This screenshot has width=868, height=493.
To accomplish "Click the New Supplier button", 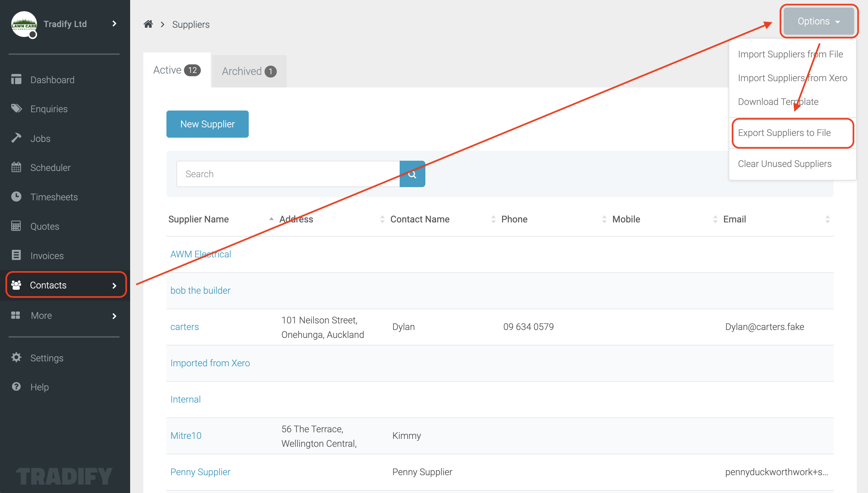I will coord(207,124).
